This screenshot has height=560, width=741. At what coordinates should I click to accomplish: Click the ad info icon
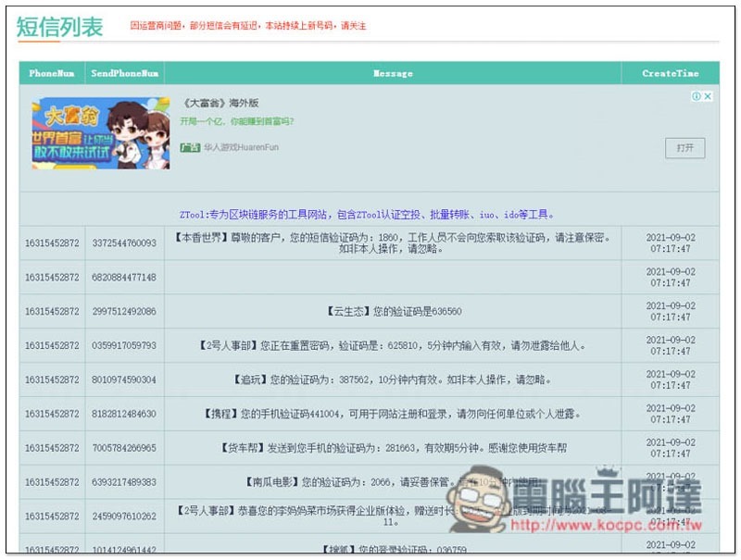(697, 96)
